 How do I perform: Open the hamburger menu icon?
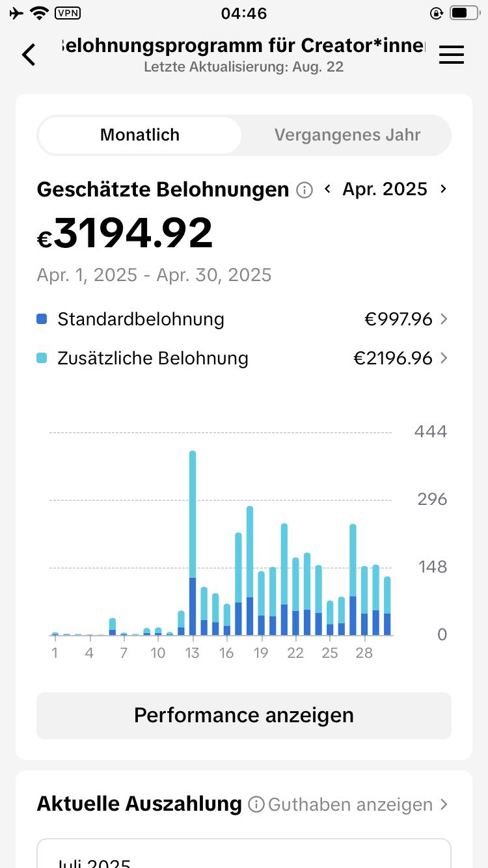click(x=452, y=55)
